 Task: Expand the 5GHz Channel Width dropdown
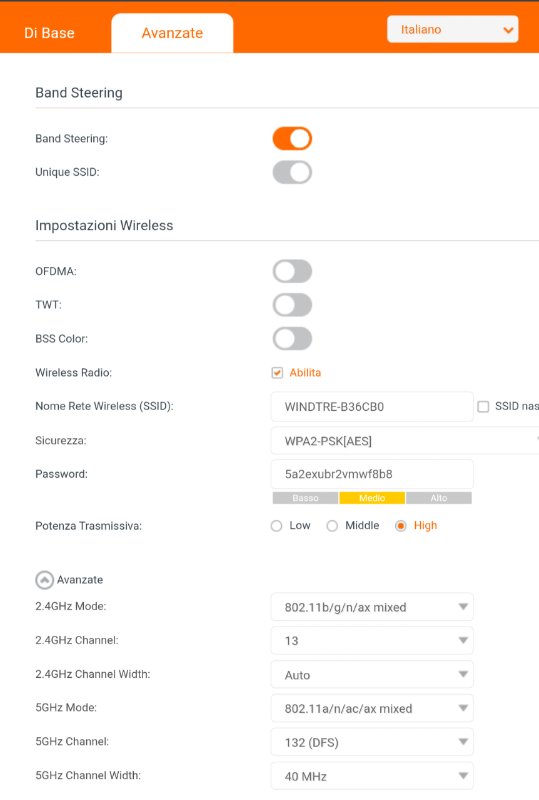(x=372, y=776)
